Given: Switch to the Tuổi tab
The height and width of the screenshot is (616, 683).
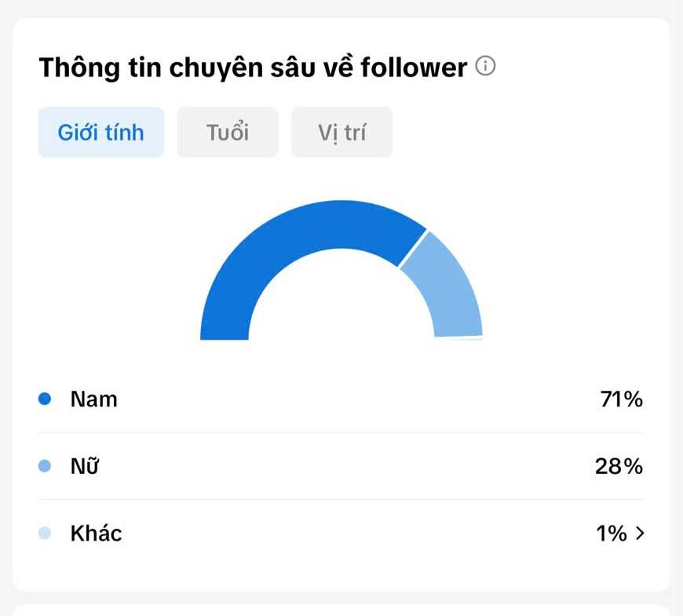Looking at the screenshot, I should (x=228, y=133).
